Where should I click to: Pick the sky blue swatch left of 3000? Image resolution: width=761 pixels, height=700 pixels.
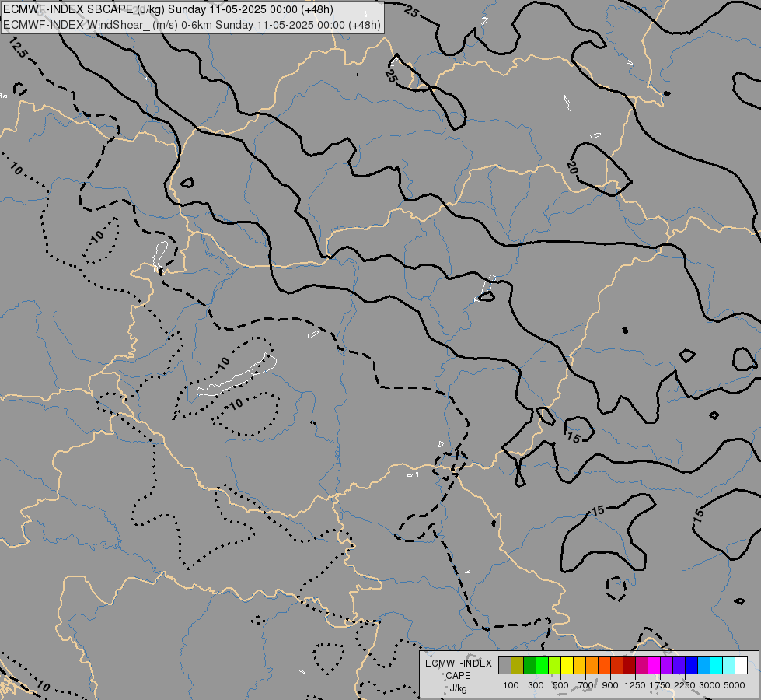click(x=704, y=666)
